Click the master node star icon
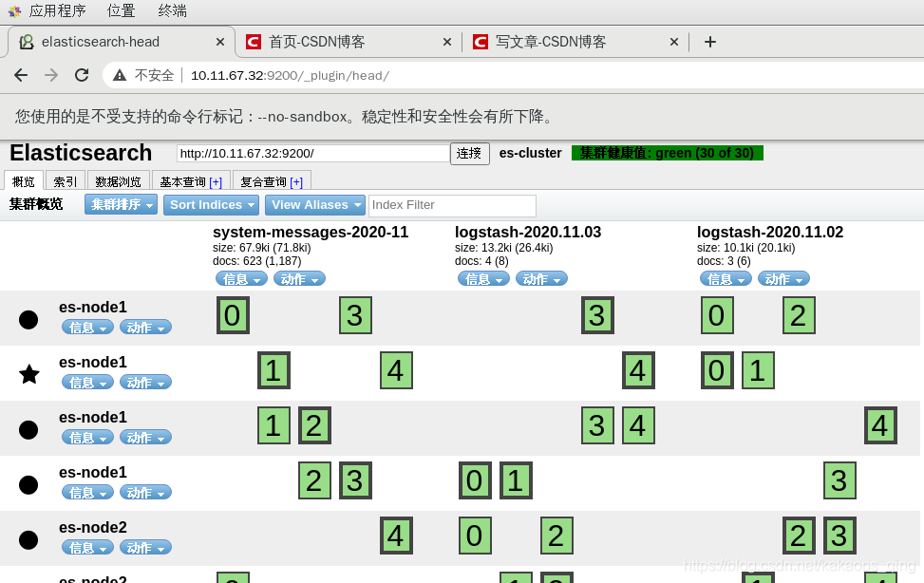The height and width of the screenshot is (583, 924). [28, 374]
